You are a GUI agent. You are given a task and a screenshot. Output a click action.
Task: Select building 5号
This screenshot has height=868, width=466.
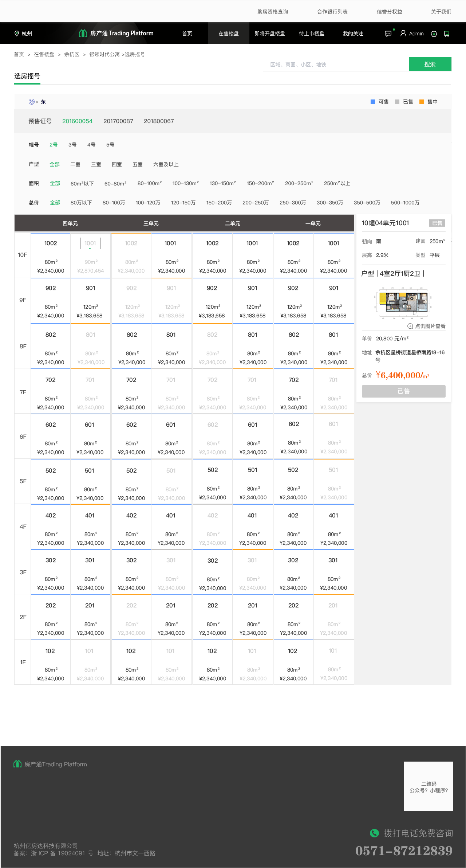click(x=110, y=145)
